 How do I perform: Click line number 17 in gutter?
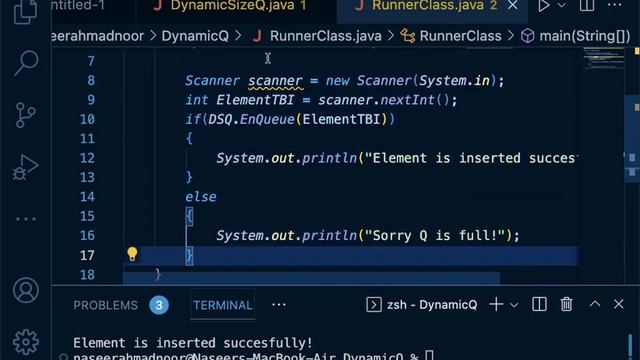click(87, 256)
